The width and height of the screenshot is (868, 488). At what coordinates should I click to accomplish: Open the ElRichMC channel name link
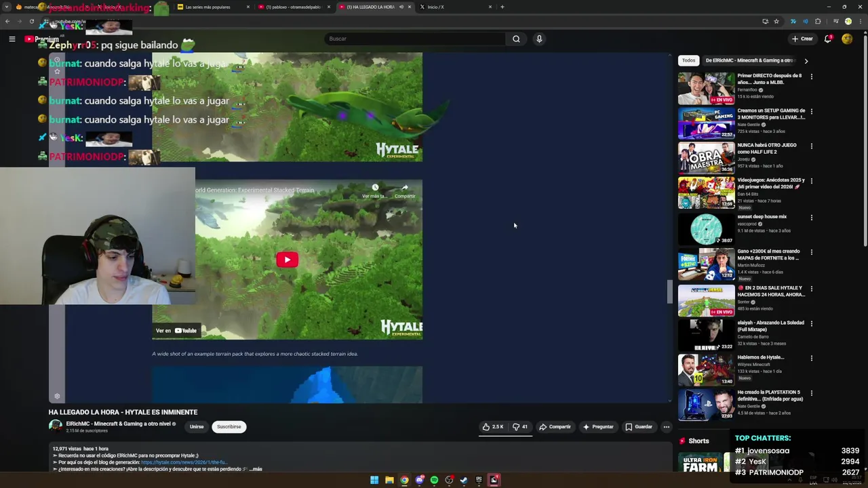118,424
